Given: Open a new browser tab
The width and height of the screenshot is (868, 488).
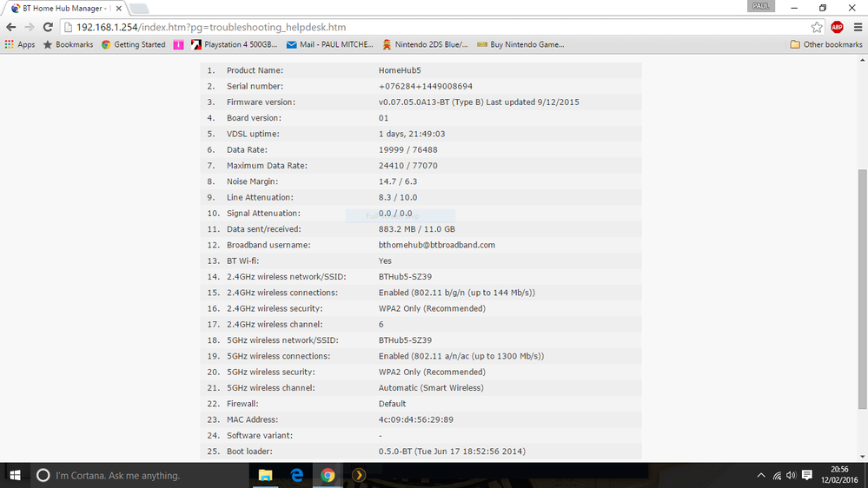Looking at the screenshot, I should pos(139,9).
